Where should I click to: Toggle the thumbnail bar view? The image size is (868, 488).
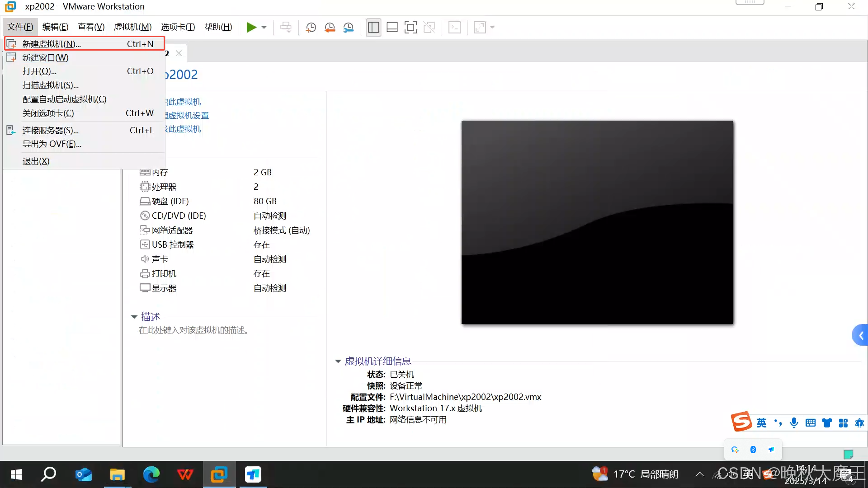392,28
